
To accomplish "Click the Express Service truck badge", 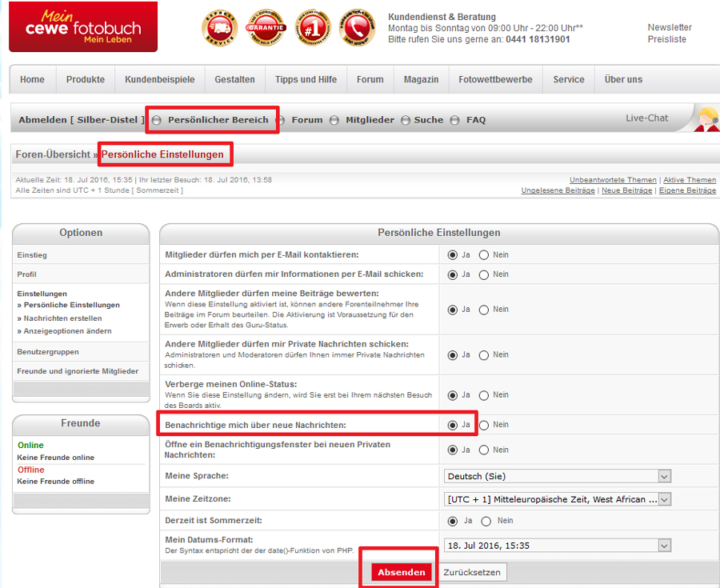I will (220, 27).
